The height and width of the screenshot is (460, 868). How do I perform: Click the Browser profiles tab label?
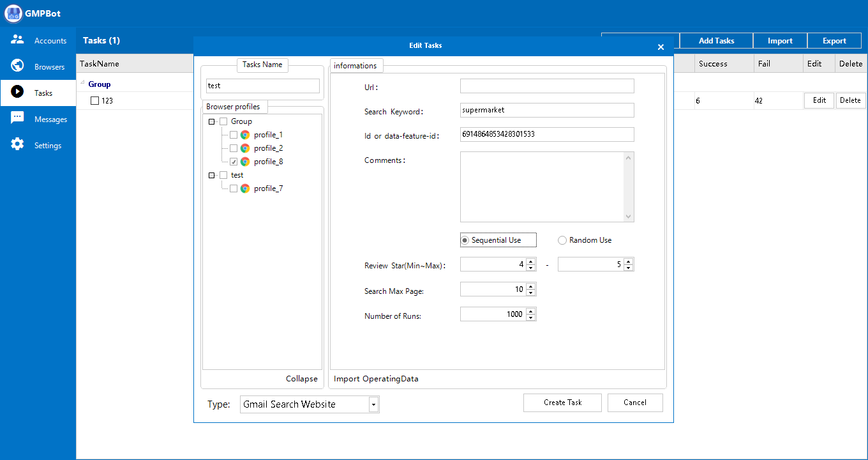pyautogui.click(x=233, y=107)
